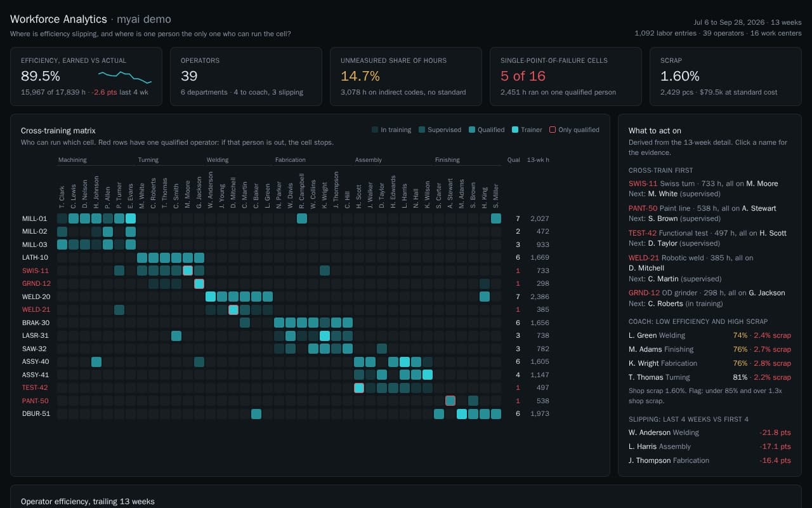The image size is (812, 508).
Task: Click the 14.7% unmeasured share value
Action: (360, 76)
